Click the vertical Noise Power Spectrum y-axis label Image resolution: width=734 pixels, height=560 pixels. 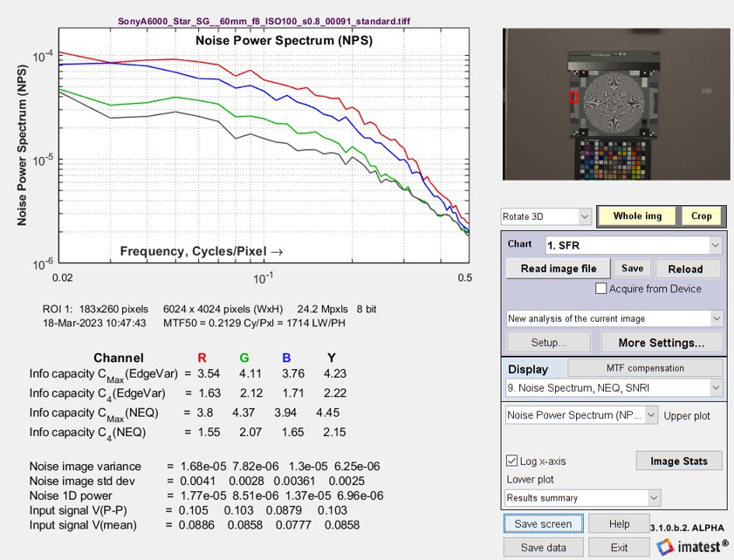click(x=22, y=145)
